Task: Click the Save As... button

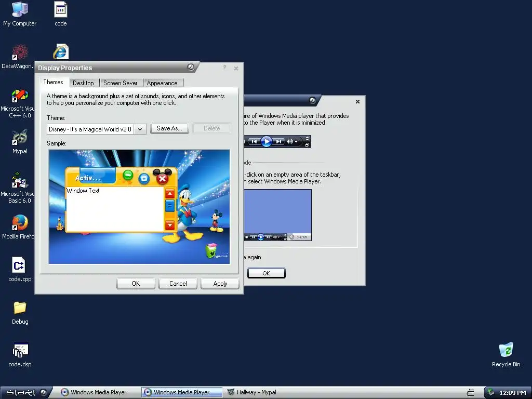Action: tap(170, 128)
